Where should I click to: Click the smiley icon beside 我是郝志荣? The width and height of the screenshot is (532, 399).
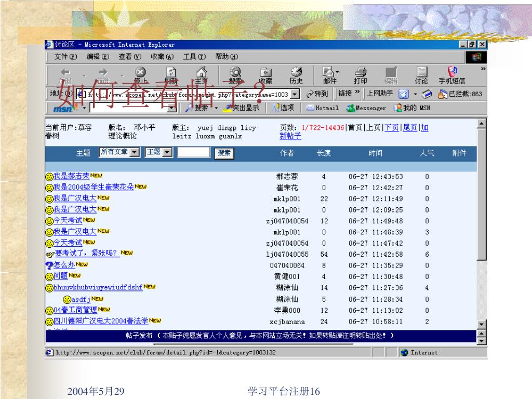(49, 177)
